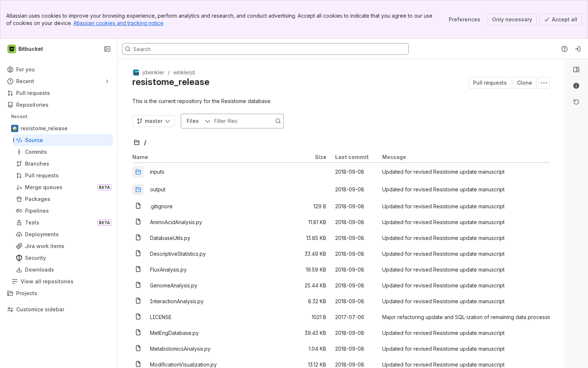Click the resistome_release repository avatar in sidebar

pos(15,128)
